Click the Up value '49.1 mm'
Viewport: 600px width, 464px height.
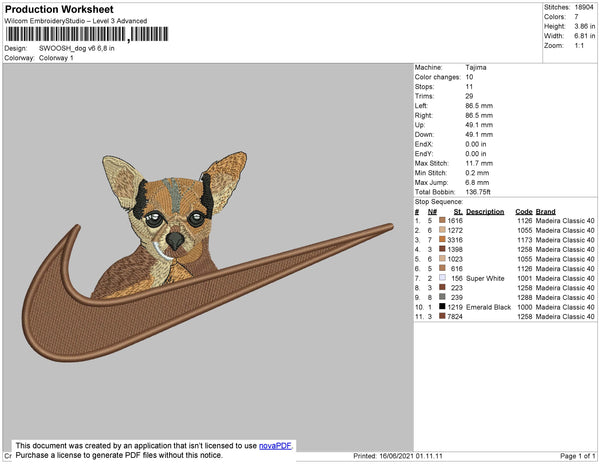479,125
